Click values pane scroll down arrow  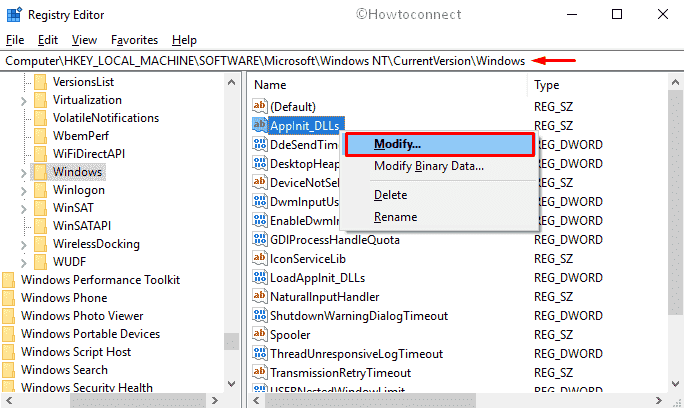point(675,384)
